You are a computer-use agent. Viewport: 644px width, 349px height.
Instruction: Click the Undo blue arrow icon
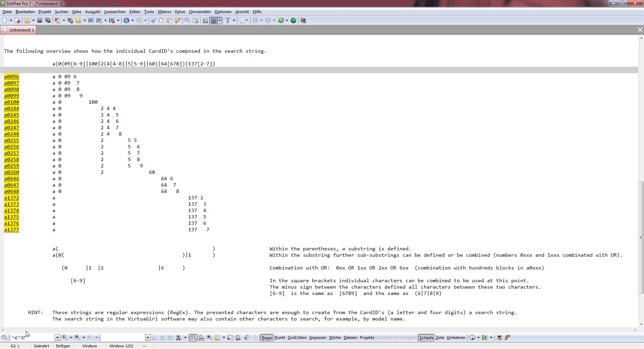pos(126,20)
